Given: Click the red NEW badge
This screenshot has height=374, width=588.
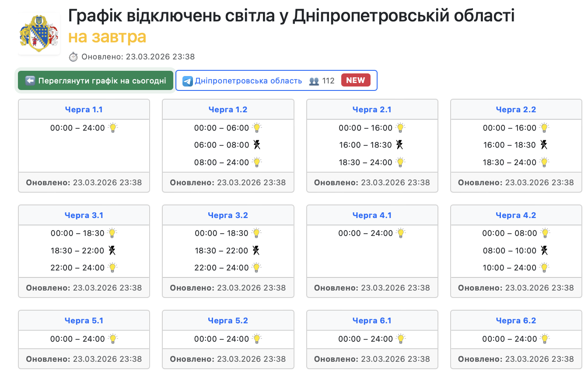Looking at the screenshot, I should pyautogui.click(x=355, y=80).
